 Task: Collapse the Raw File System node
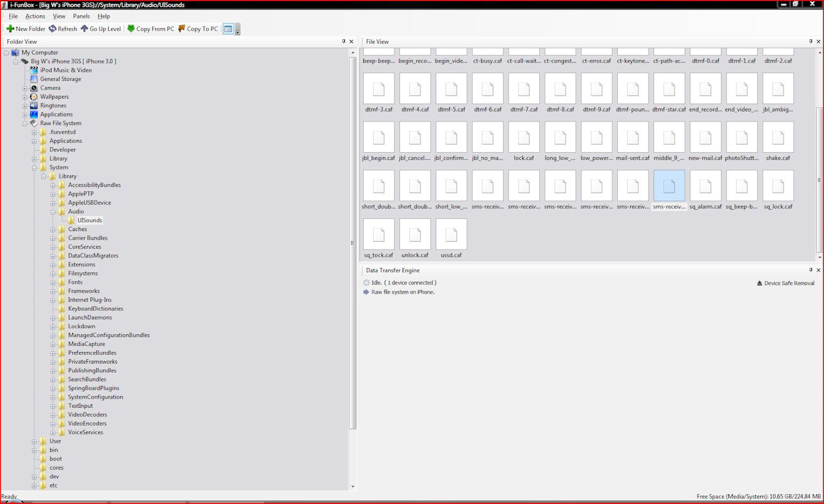(x=25, y=123)
